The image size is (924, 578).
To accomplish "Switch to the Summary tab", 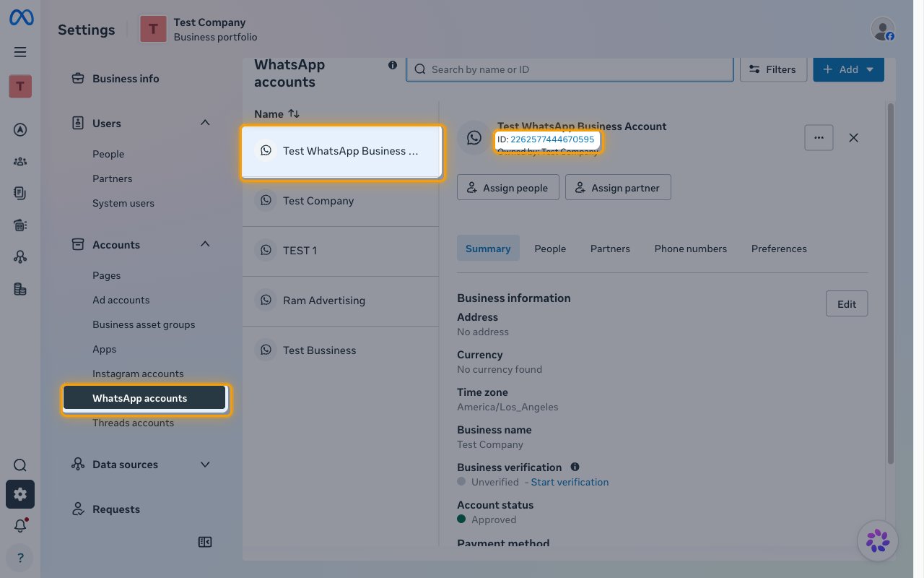I will 488,249.
